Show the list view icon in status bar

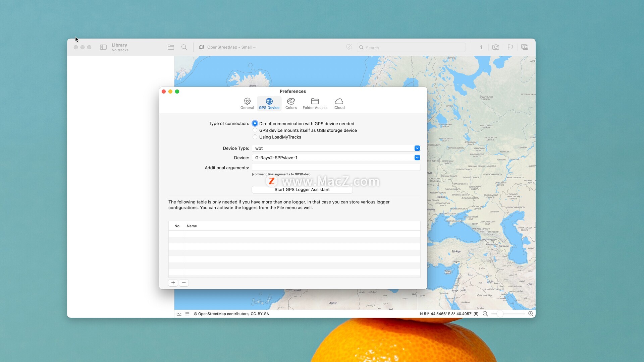point(187,314)
